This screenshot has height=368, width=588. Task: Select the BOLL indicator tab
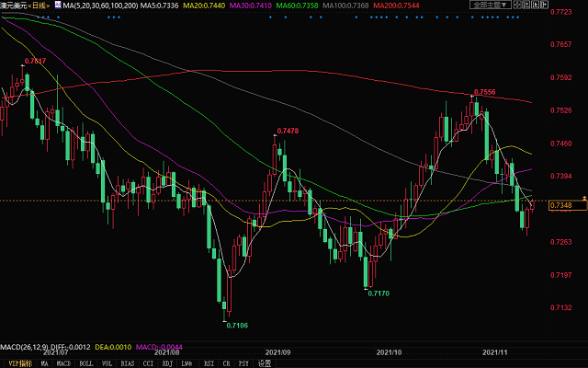point(88,362)
